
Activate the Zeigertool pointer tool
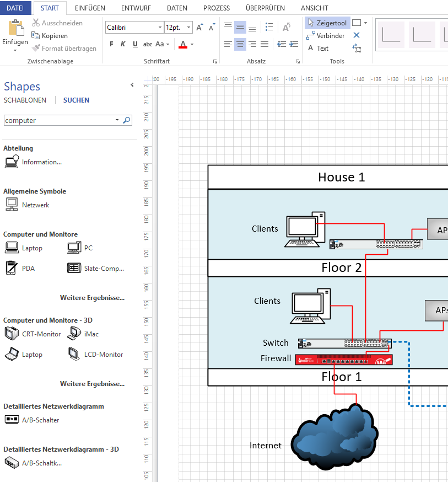(x=327, y=23)
